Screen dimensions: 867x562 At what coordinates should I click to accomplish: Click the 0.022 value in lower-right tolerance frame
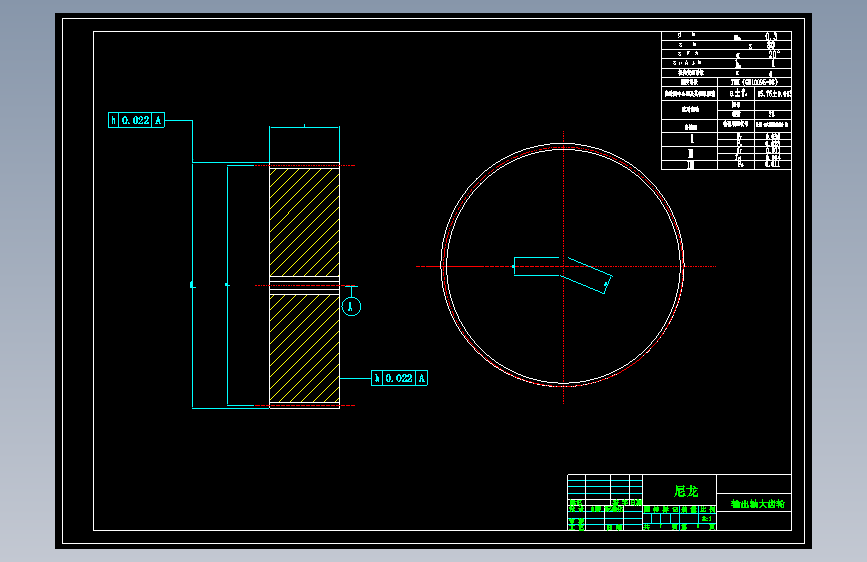(x=399, y=378)
